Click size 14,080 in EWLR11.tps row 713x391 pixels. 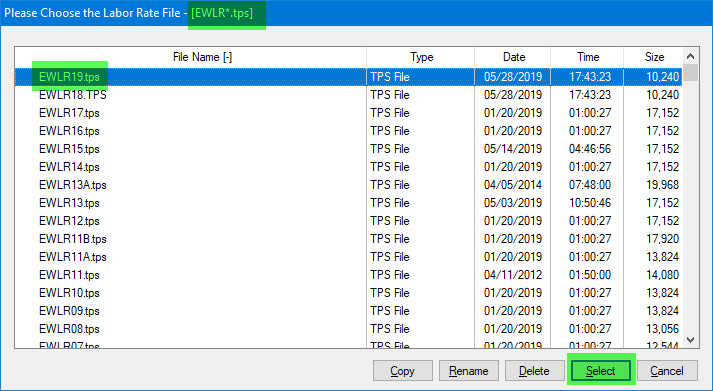(x=663, y=275)
